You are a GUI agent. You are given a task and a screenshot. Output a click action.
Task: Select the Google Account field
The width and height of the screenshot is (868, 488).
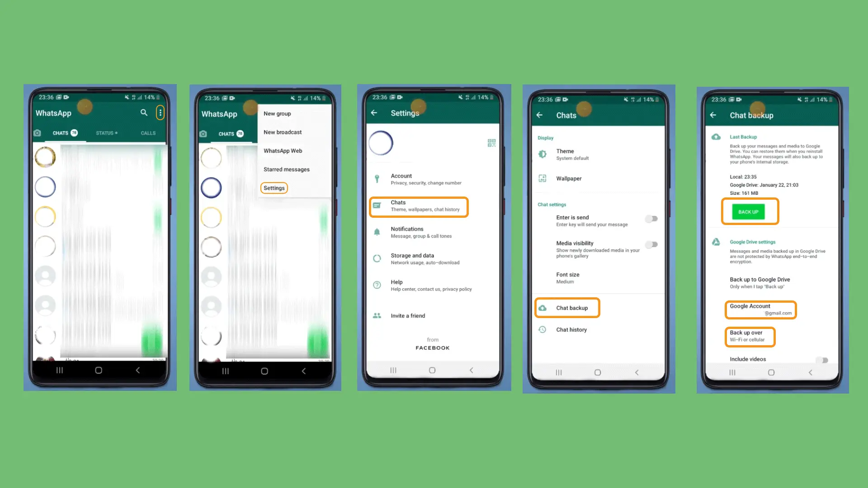tap(761, 309)
